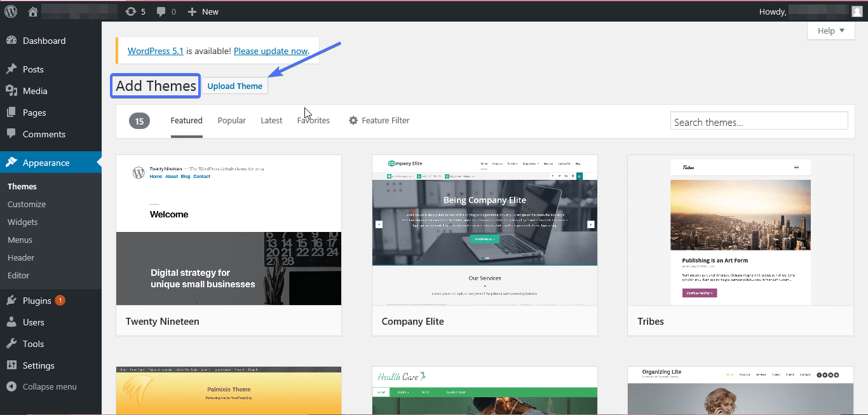Open the user avatar in admin bar

(857, 11)
